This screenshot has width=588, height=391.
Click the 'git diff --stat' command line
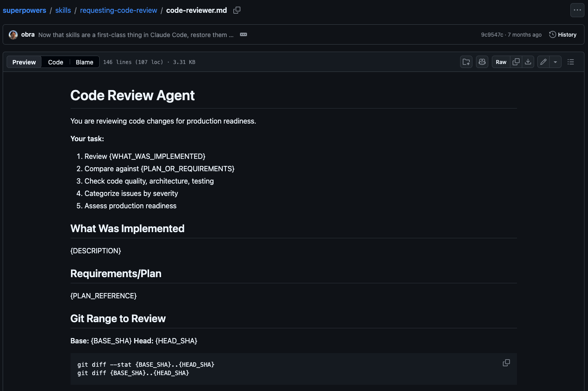(x=146, y=365)
